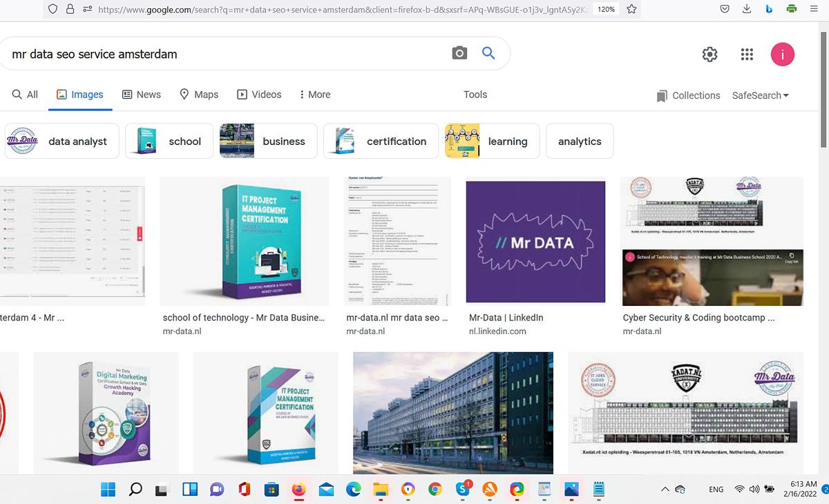829x504 pixels.
Task: Switch to the All results tab
Action: [x=25, y=95]
